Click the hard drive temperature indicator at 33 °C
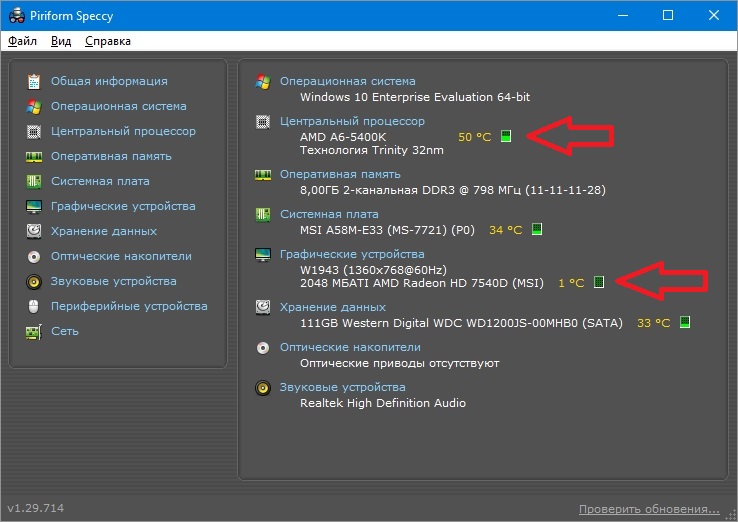This screenshot has width=738, height=522. [x=685, y=323]
